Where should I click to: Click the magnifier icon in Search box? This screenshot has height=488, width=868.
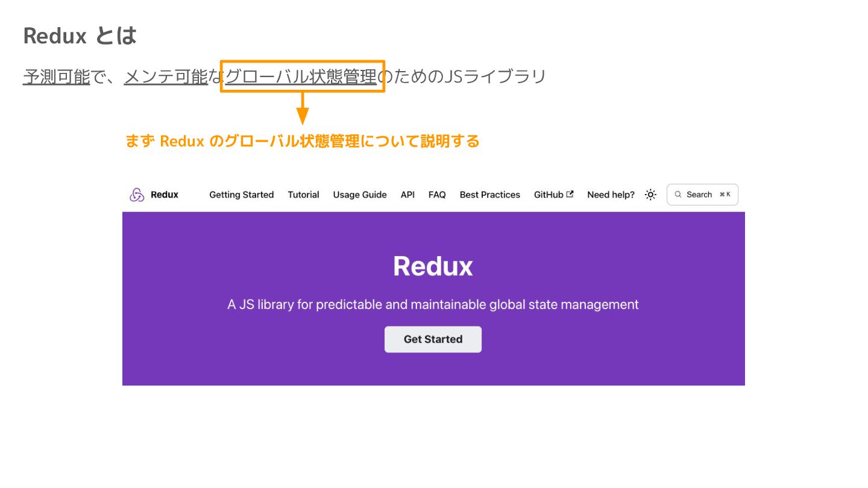(678, 195)
